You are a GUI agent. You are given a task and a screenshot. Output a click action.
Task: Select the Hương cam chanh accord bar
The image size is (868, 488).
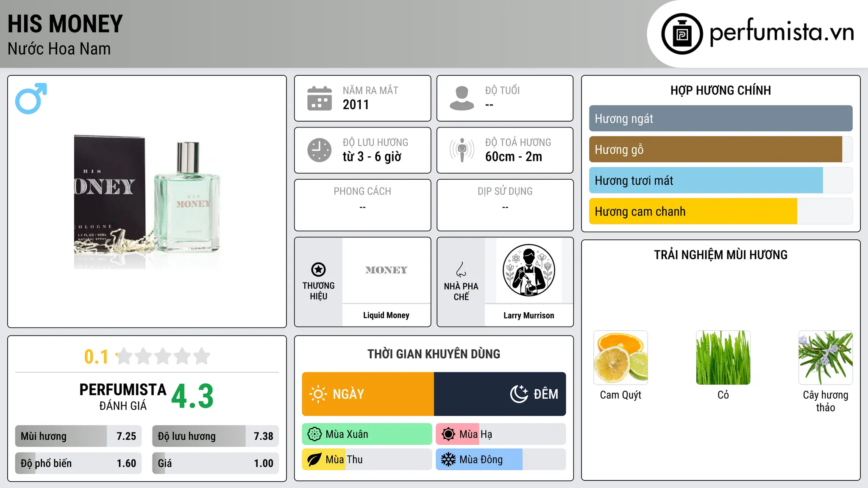click(721, 211)
